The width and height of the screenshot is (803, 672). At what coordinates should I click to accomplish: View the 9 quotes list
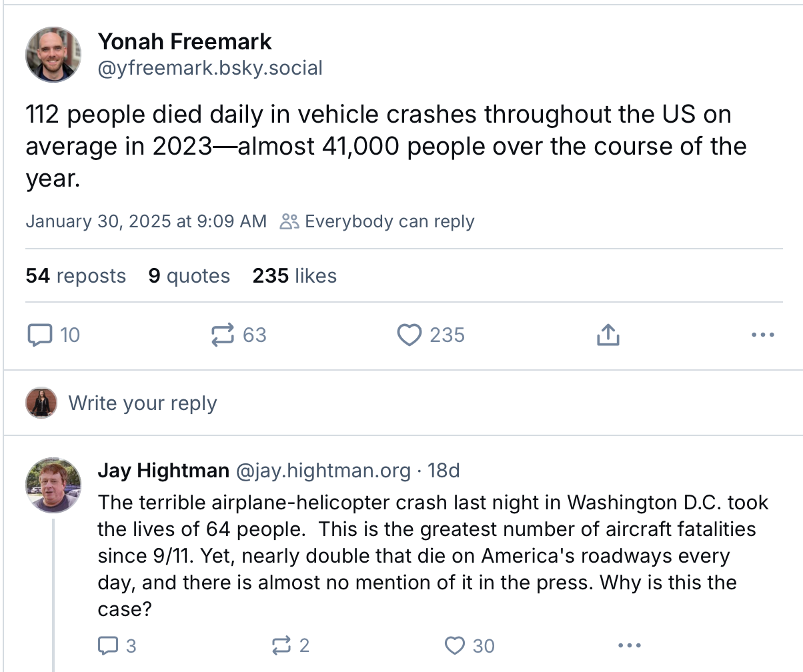(x=189, y=276)
